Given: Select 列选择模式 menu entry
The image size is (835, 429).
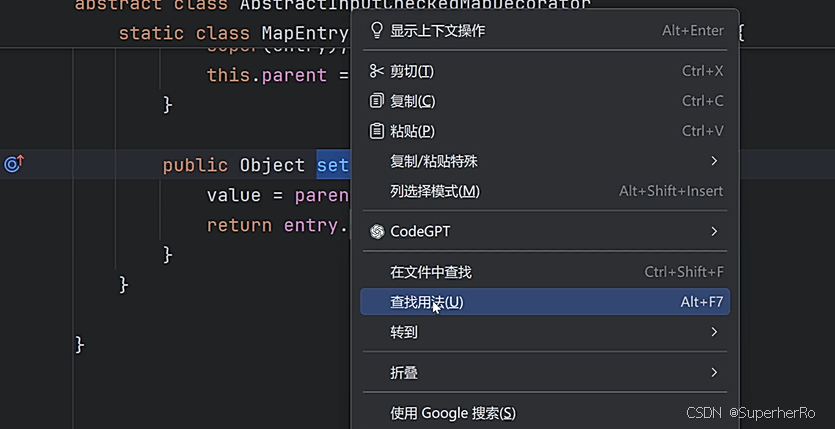Looking at the screenshot, I should tap(545, 191).
